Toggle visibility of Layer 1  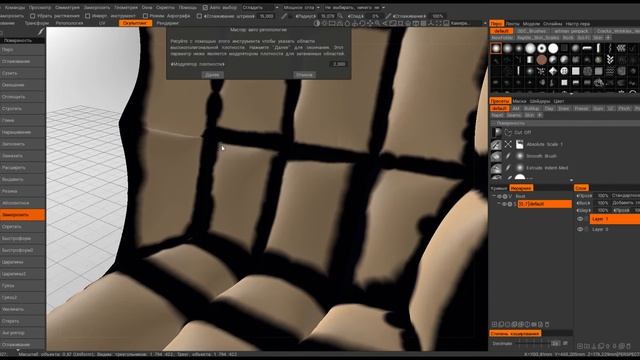click(x=580, y=219)
